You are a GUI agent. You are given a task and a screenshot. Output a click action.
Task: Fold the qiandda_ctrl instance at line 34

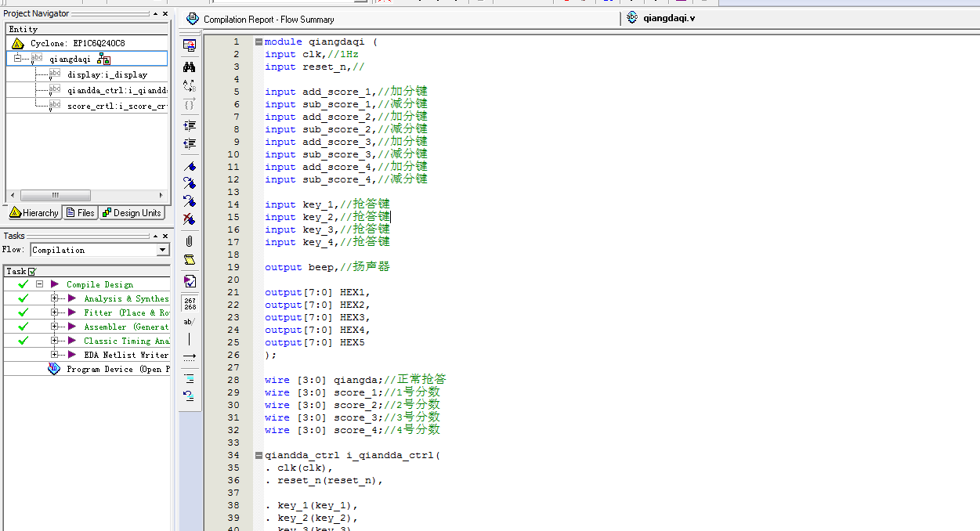pos(259,456)
